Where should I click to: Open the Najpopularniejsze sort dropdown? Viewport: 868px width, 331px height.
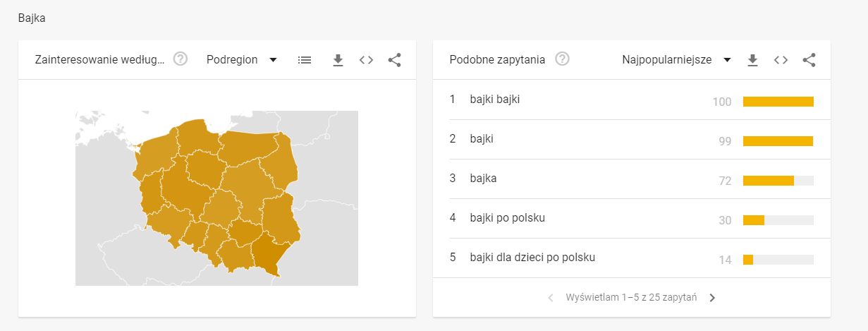pos(676,60)
